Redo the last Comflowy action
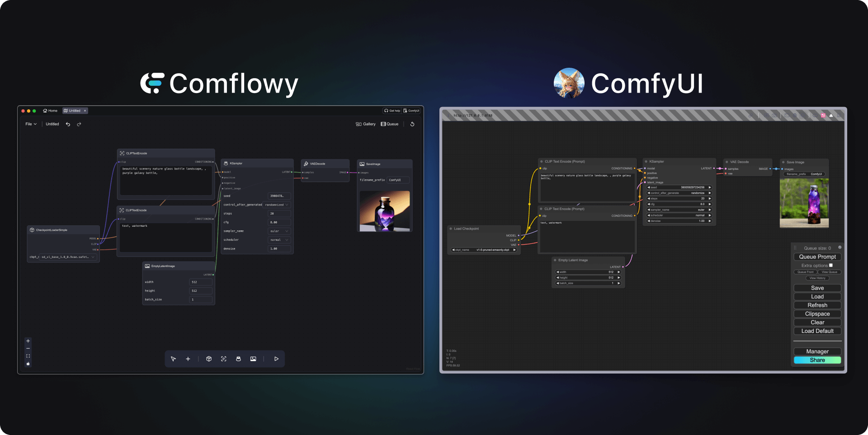This screenshot has height=435, width=868. (x=79, y=124)
